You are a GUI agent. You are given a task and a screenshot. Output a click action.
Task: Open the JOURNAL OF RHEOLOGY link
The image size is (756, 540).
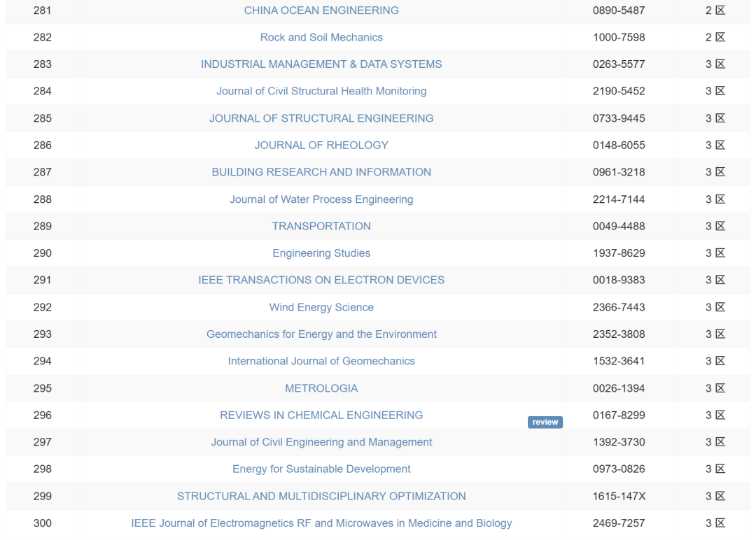[321, 145]
